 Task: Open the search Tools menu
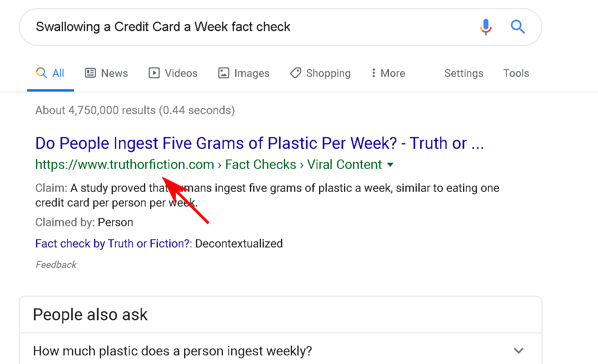tap(516, 73)
